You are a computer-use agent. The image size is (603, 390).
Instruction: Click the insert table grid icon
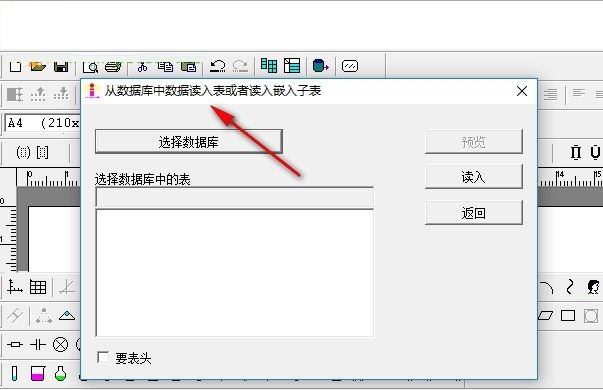[38, 287]
